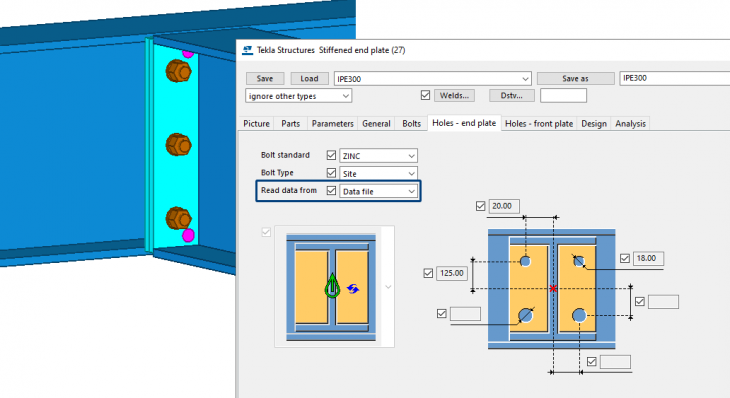The height and width of the screenshot is (398, 730).
Task: Select the bottom orange bolt in model
Action: 178,218
